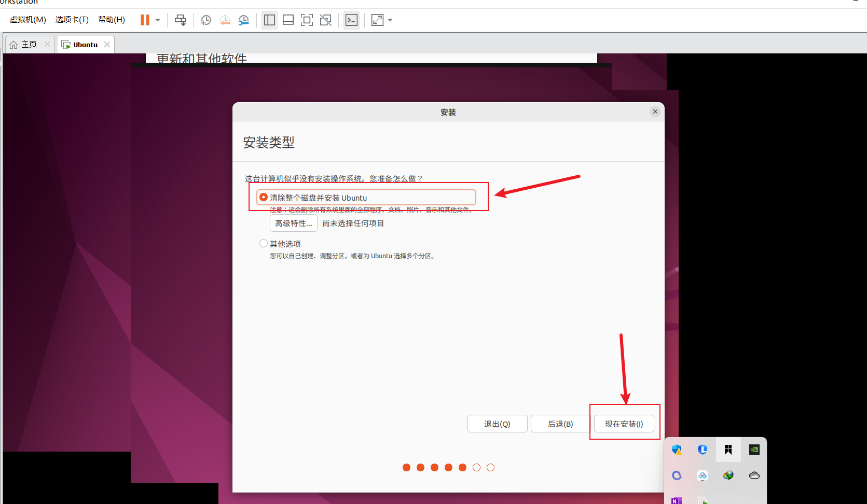This screenshot has height=504, width=867.
Task: Click the send Ctrl+Alt+Del toolbar icon
Action: coord(180,20)
